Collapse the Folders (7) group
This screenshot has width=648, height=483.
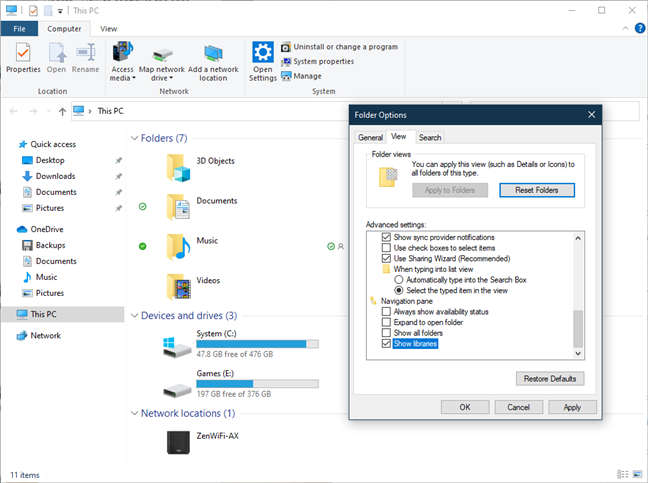tap(134, 138)
